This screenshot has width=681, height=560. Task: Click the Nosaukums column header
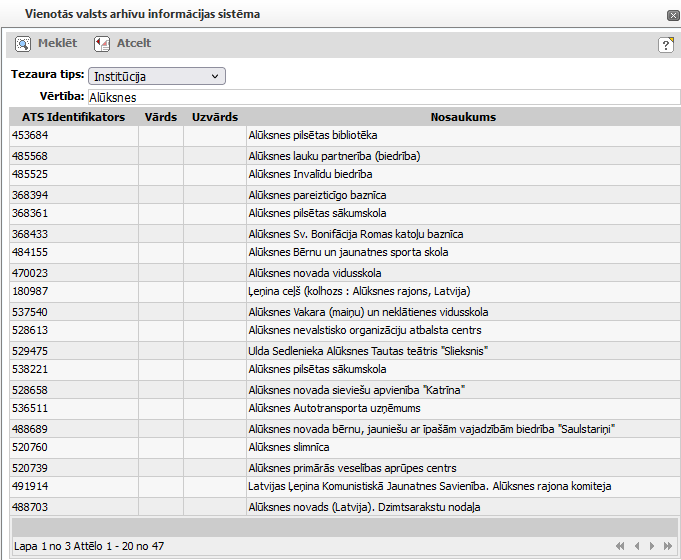point(463,117)
